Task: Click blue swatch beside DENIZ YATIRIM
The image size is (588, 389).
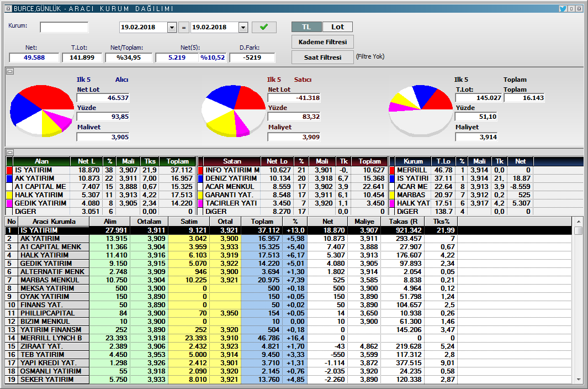Action: pos(200,178)
